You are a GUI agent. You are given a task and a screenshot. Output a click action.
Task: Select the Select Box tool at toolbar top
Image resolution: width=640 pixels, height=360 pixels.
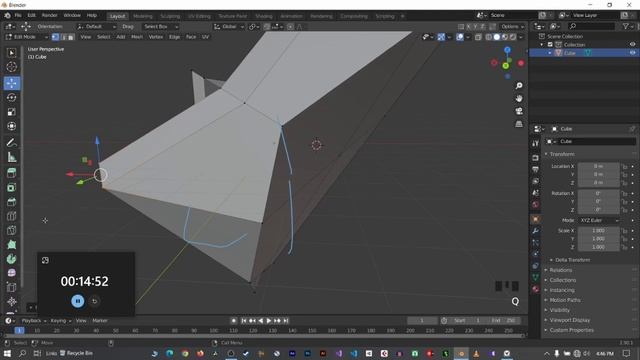11,52
